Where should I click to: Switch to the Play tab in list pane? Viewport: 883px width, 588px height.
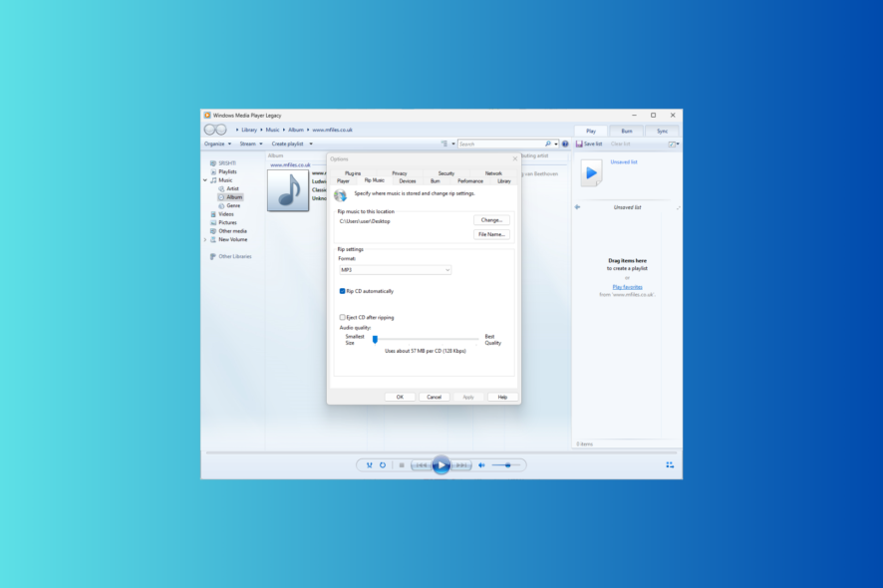591,131
